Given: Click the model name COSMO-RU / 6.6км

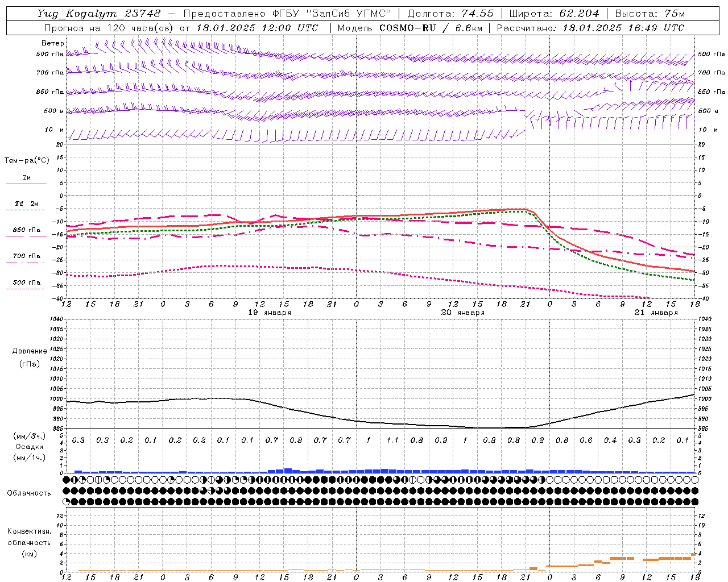Looking at the screenshot, I should coord(431,28).
